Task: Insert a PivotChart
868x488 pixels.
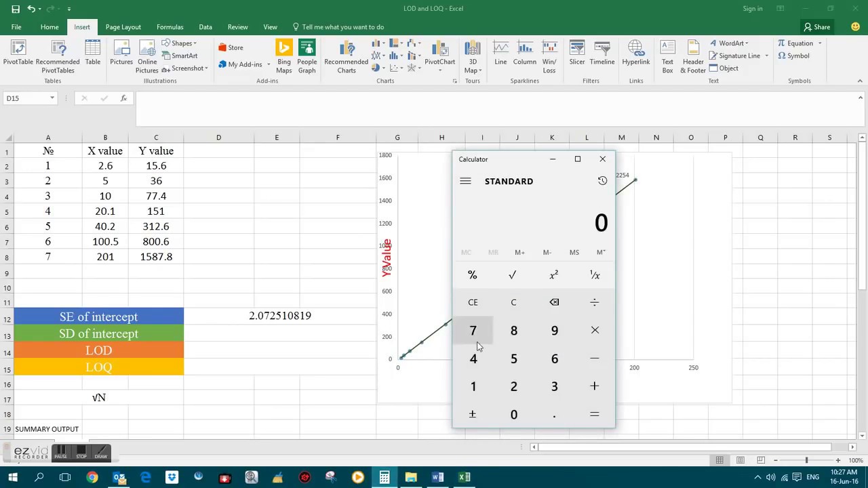Action: click(439, 54)
